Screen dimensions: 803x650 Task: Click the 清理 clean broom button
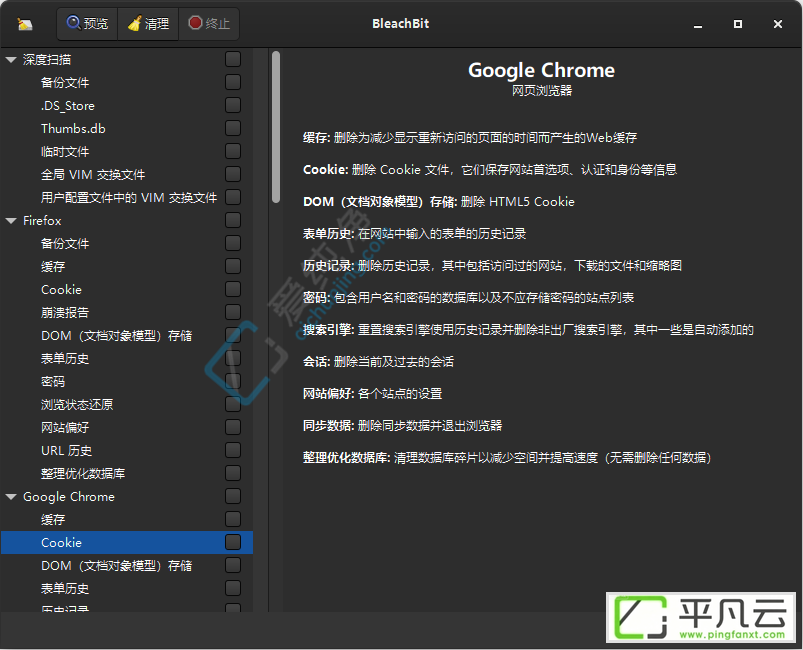click(149, 24)
